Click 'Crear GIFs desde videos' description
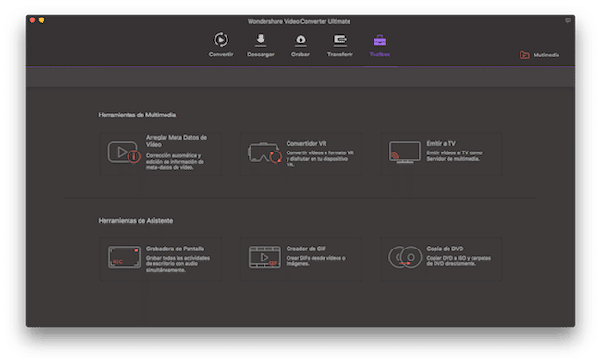The height and width of the screenshot is (364, 601). click(315, 261)
